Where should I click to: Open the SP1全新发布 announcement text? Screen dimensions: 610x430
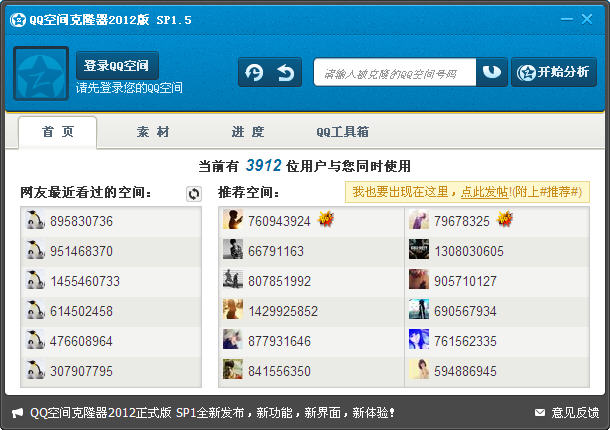click(x=212, y=412)
